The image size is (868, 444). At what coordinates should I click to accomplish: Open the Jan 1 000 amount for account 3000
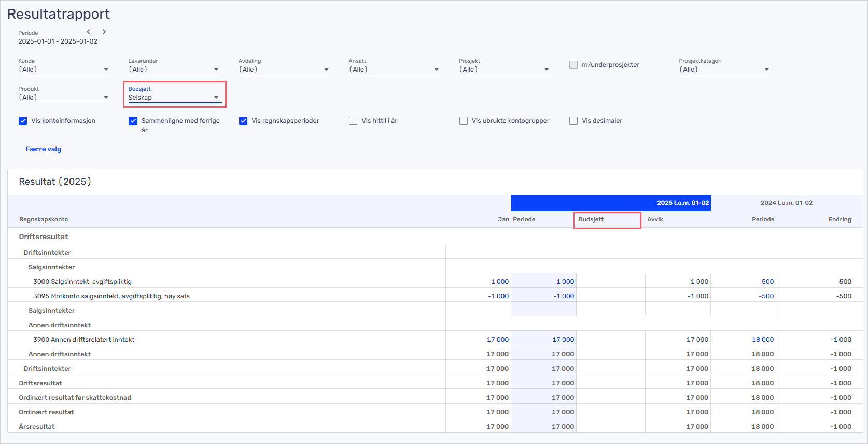pos(500,282)
